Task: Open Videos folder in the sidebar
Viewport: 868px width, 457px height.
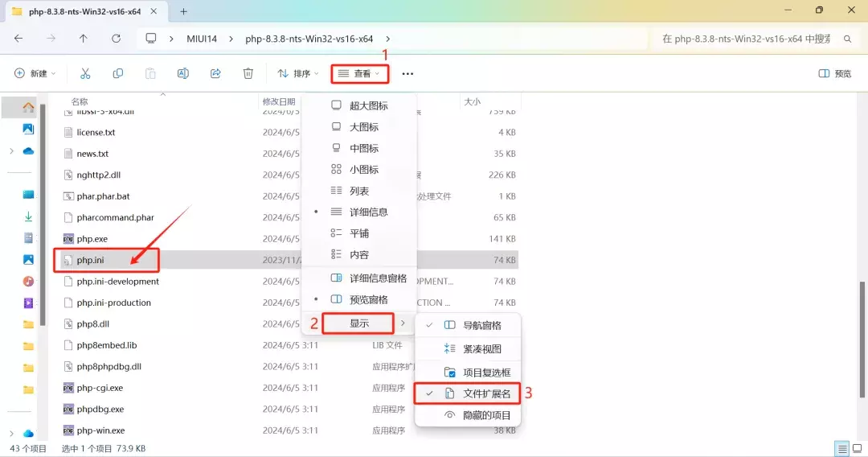Action: (28, 303)
